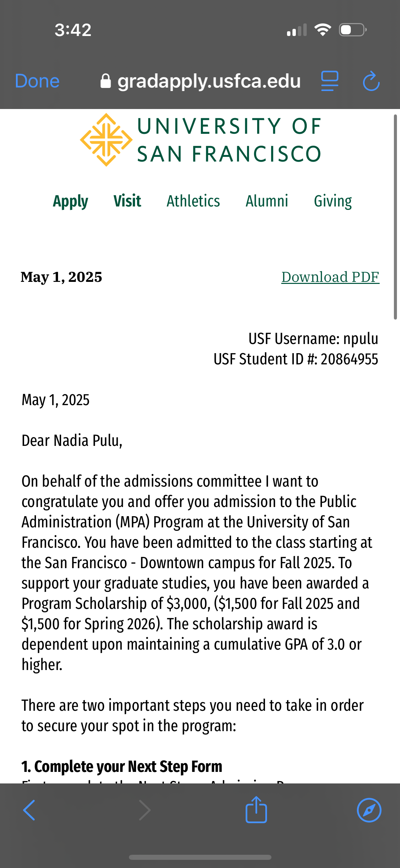Screen dimensions: 400x868
Task: Go back with the back arrow
Action: [29, 810]
